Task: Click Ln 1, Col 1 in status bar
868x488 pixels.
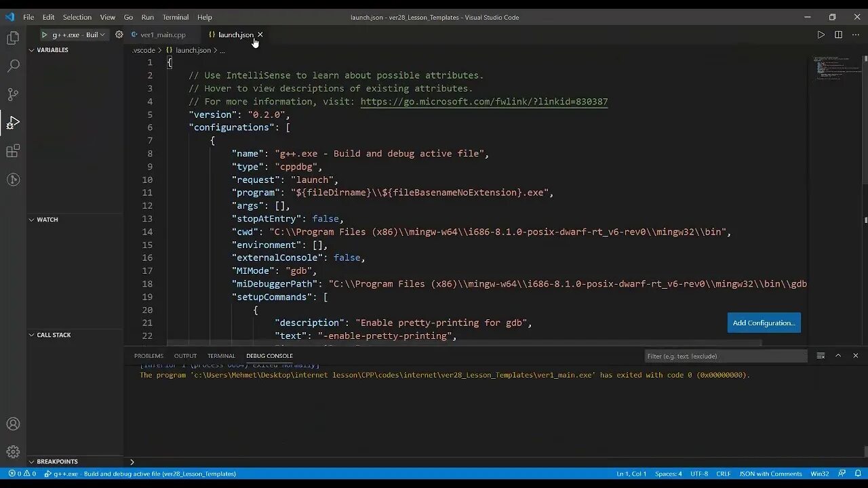Action: tap(631, 474)
